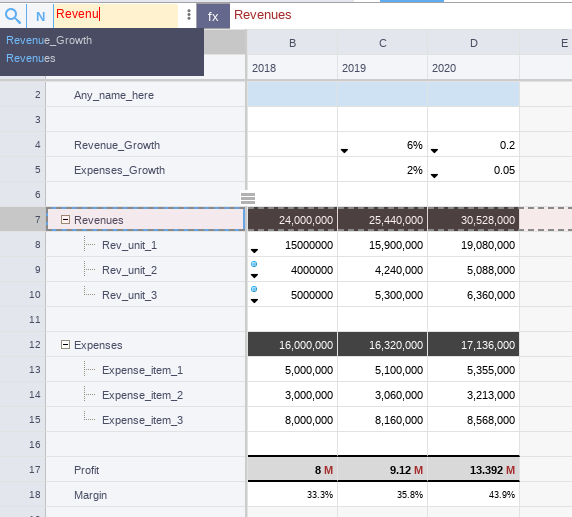Select the Profit 2020 cell
This screenshot has width=572, height=517.
(474, 470)
